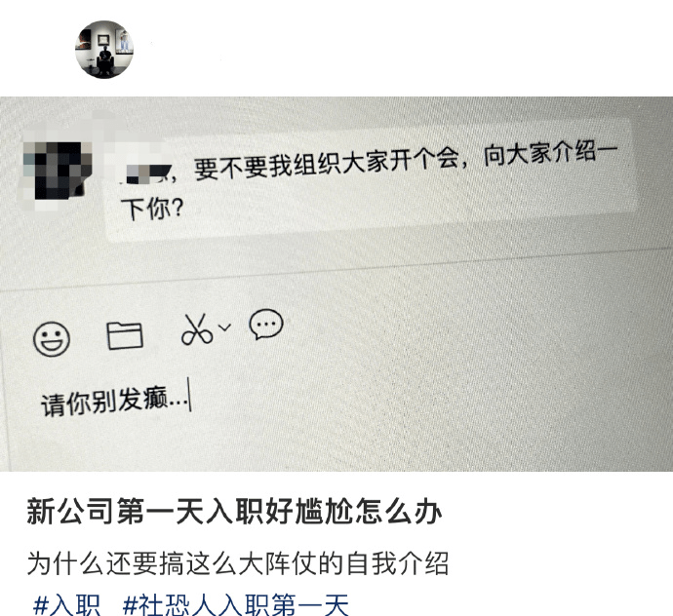Focus the draft text "请你别发癫…"
This screenshot has height=616, width=673.
[114, 402]
